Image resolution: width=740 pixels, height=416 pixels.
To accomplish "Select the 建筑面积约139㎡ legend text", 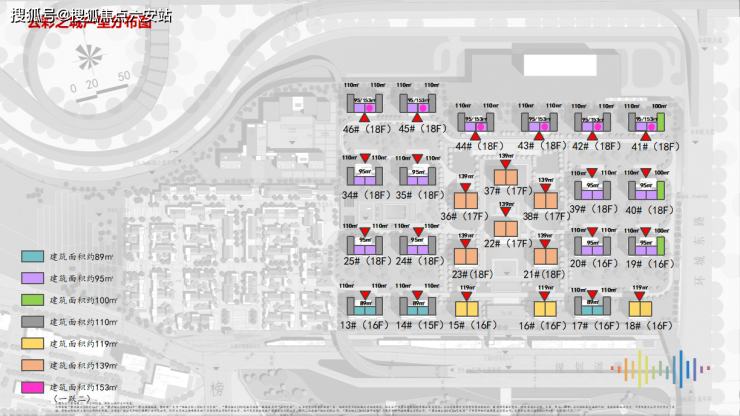I will pos(87,365).
